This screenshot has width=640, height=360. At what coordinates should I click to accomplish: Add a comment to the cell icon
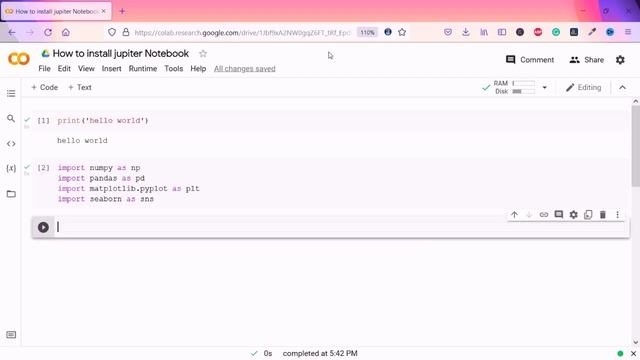tap(558, 215)
